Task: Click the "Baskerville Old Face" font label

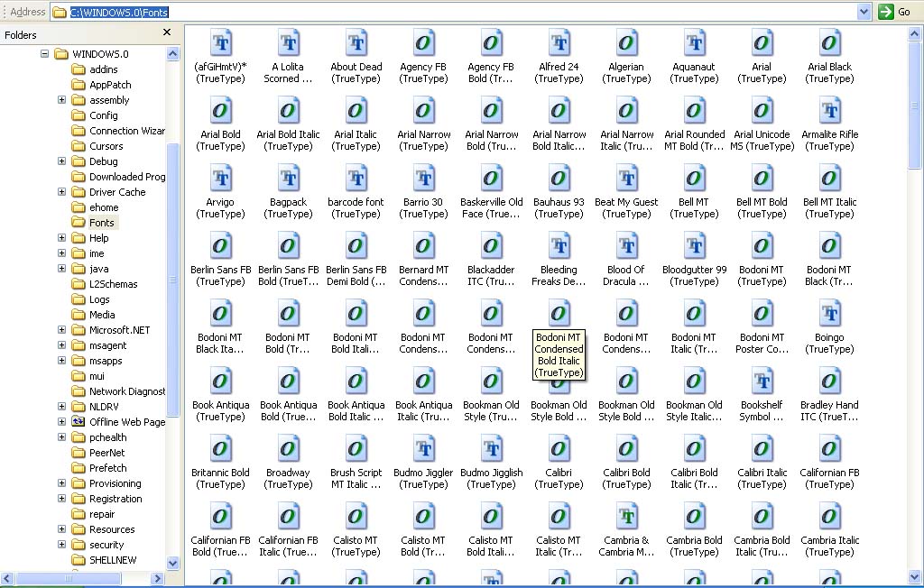Action: tap(491, 208)
